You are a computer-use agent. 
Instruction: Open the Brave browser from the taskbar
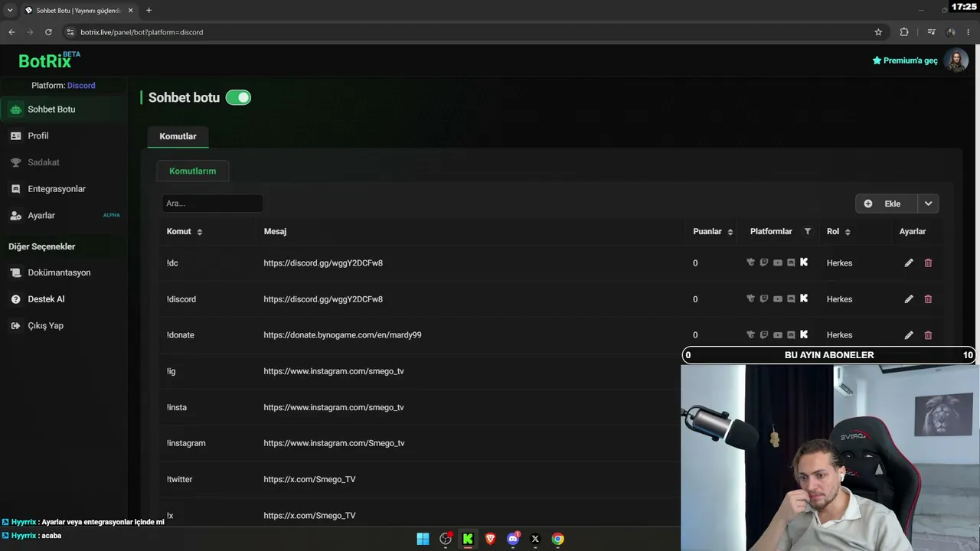tap(491, 539)
